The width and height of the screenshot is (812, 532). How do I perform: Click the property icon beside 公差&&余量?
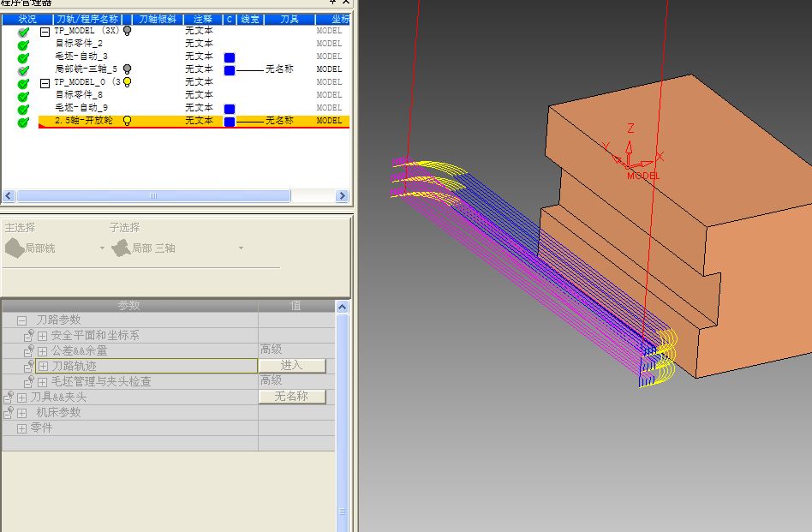pyautogui.click(x=29, y=351)
